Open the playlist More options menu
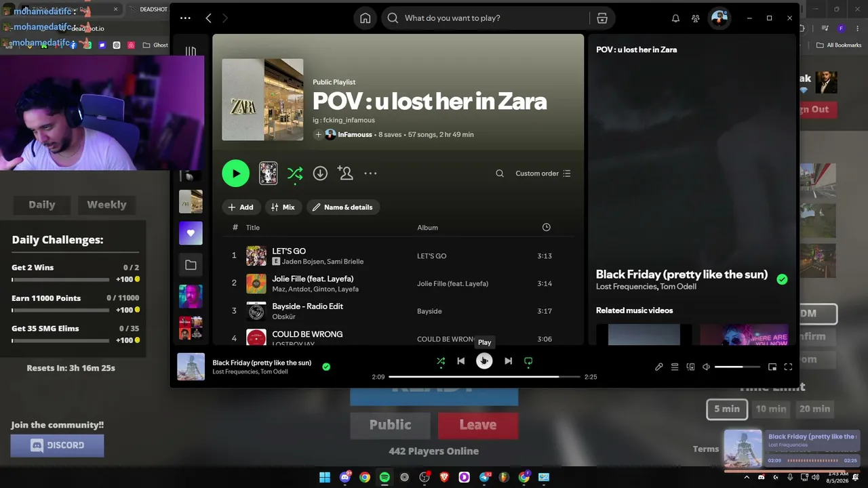 coord(370,174)
